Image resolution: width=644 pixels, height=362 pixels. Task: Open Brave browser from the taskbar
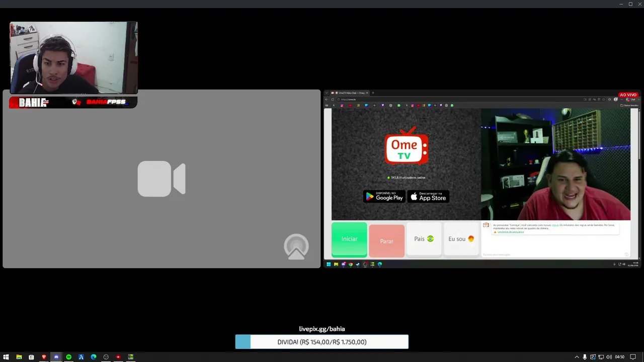[44, 357]
